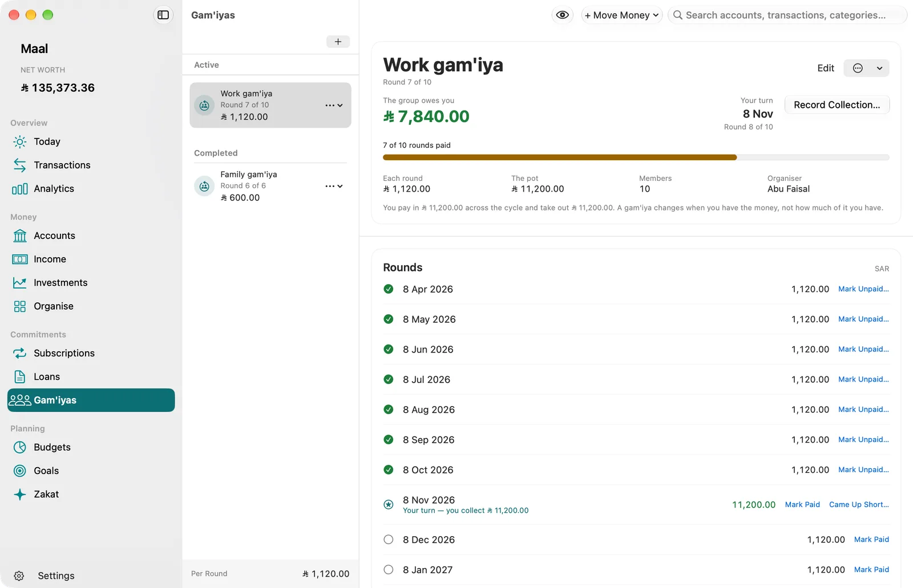Expand Work gam'iya row options menu
Viewport: 913px width, 588px height.
[x=334, y=106]
